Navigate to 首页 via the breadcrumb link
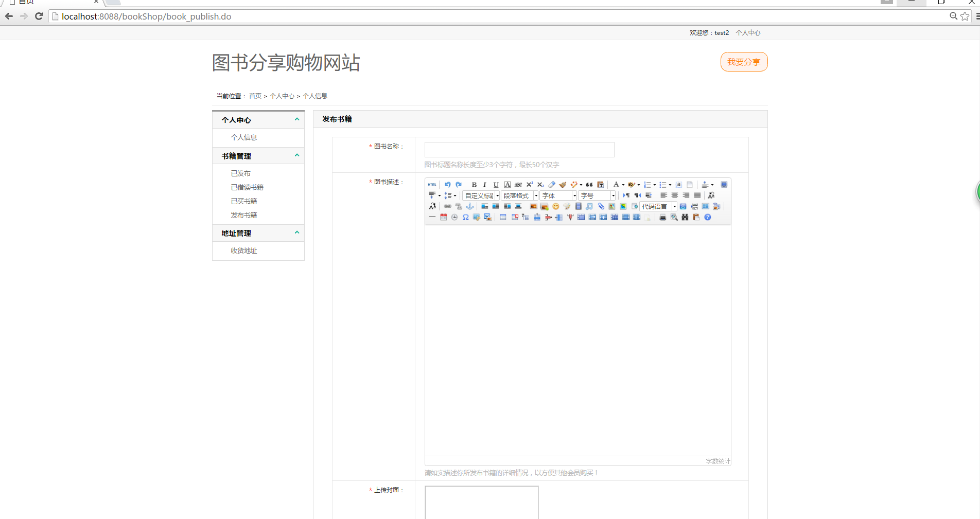This screenshot has height=519, width=980. 254,96
